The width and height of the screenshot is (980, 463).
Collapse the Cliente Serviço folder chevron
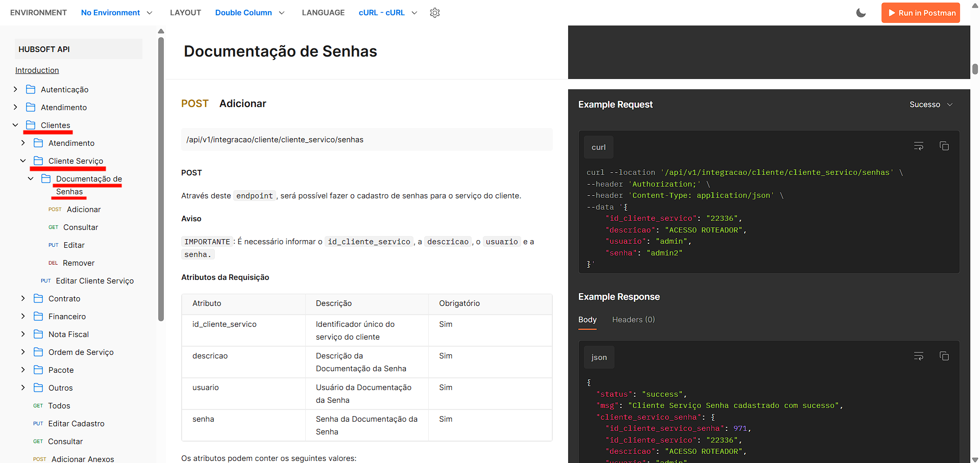23,161
